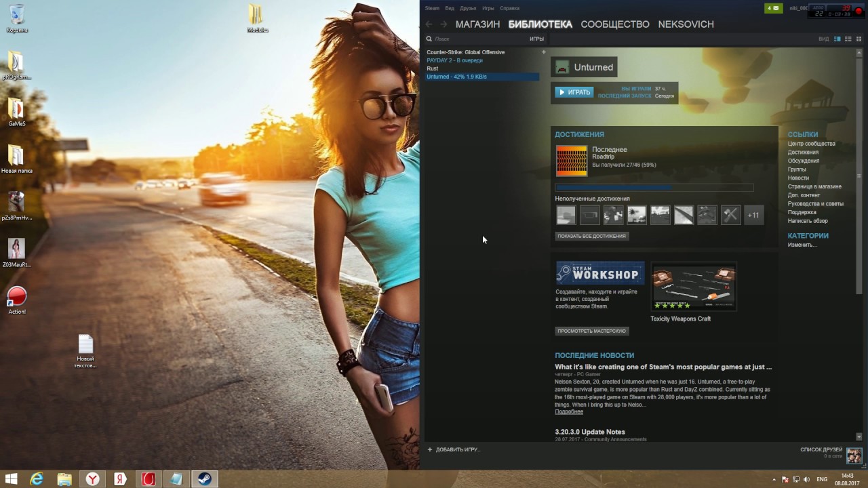
Task: Open the Друзья menu
Action: click(x=468, y=8)
